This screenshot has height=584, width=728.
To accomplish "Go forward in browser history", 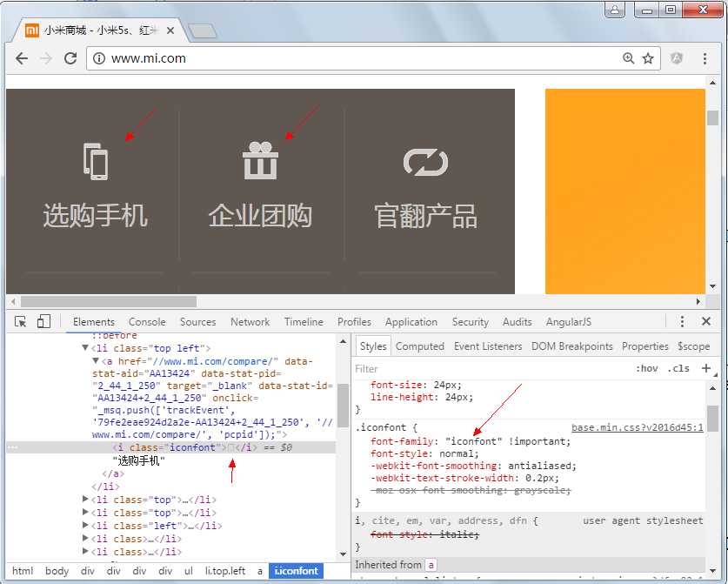I will pyautogui.click(x=46, y=58).
